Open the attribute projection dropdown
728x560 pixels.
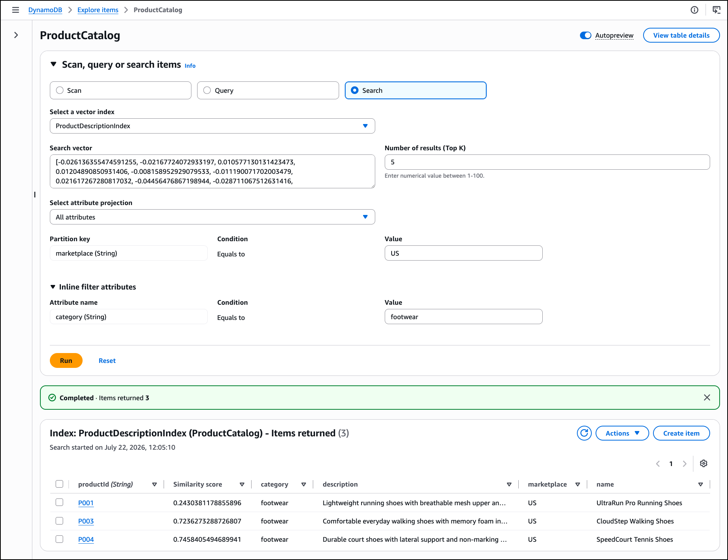point(212,217)
